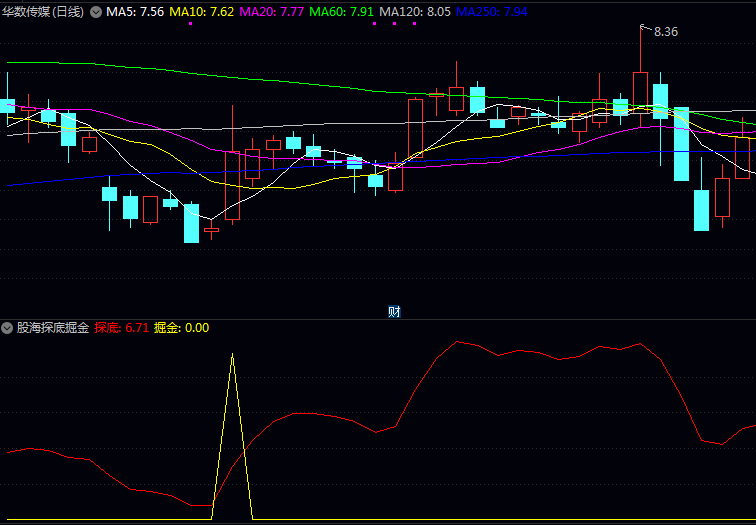Click the green MA60 label
The width and height of the screenshot is (756, 525).
[x=342, y=12]
